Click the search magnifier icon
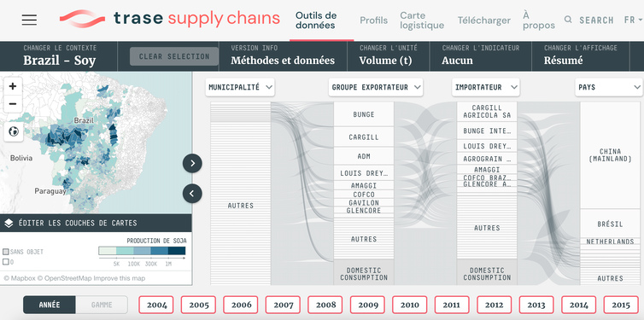The width and height of the screenshot is (644, 320). 568,20
